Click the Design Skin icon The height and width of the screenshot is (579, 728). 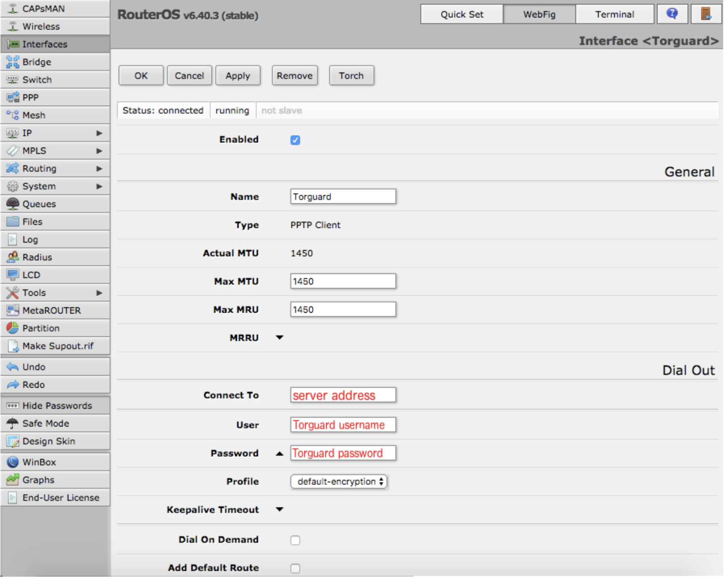[13, 441]
